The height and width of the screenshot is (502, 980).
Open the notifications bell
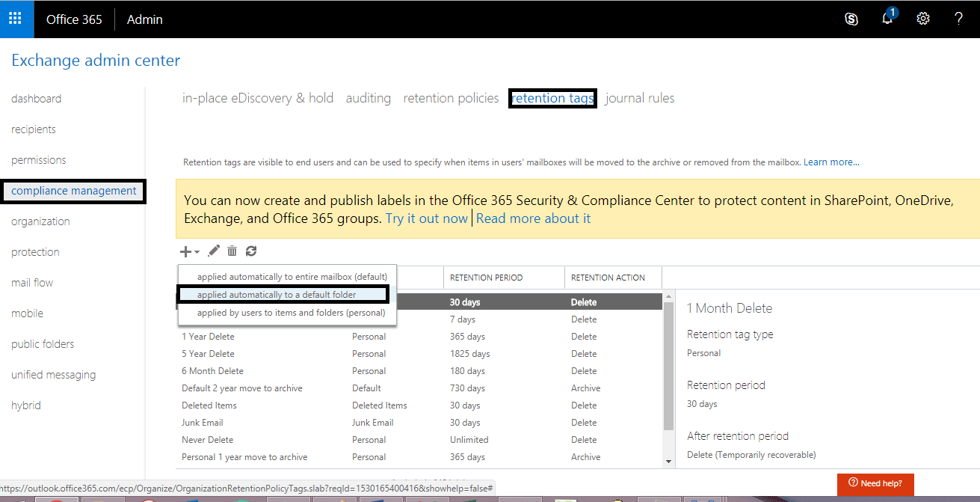click(x=887, y=18)
